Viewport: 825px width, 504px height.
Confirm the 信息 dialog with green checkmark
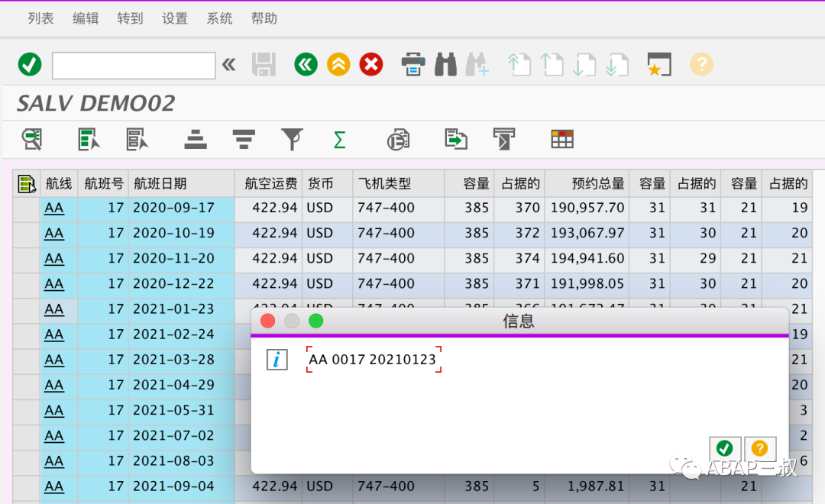pos(725,449)
